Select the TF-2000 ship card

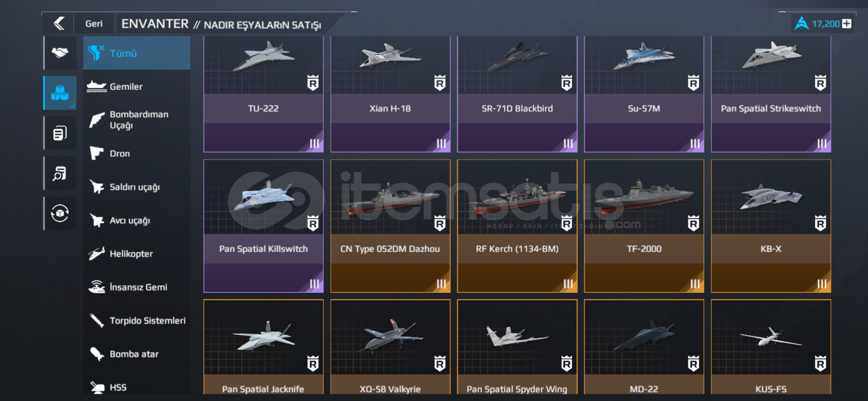[644, 226]
